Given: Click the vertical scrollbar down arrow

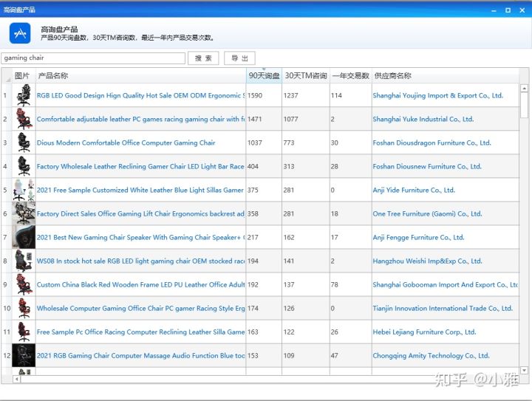Looking at the screenshot, I should pos(524,370).
